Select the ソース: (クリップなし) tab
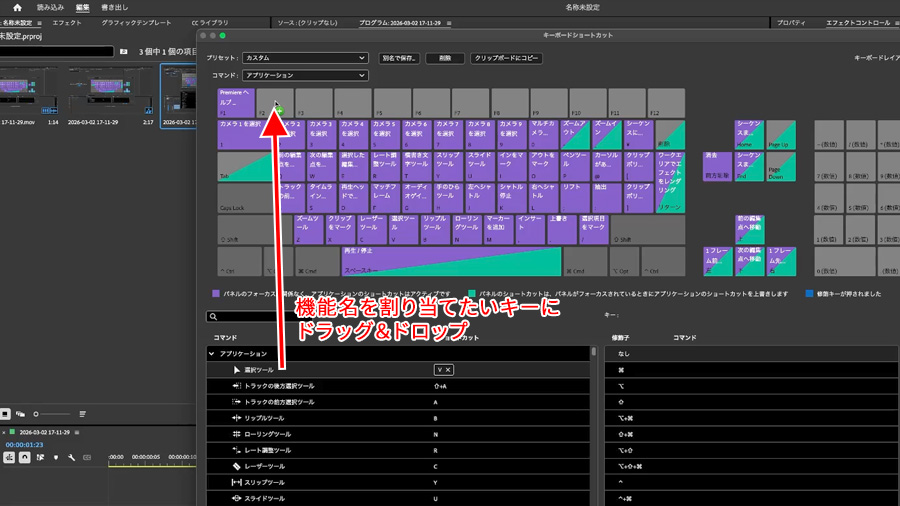Screen dimensions: 900x506 coord(307,23)
